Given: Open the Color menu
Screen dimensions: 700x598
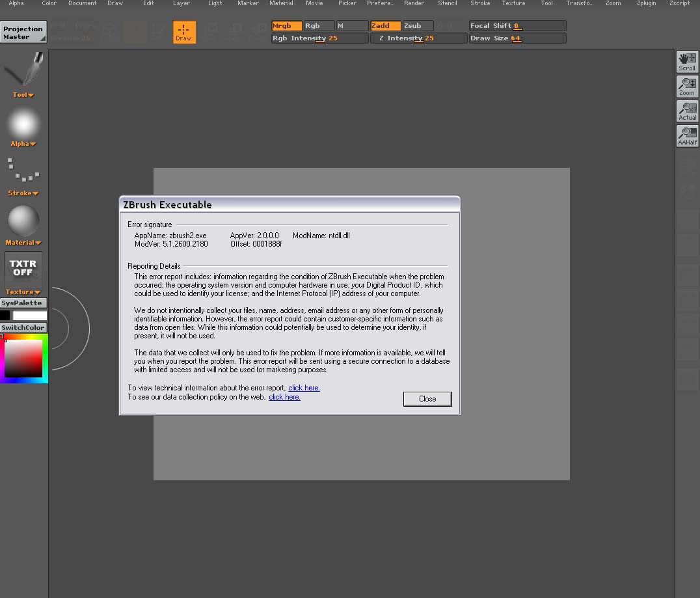Looking at the screenshot, I should coord(49,3).
